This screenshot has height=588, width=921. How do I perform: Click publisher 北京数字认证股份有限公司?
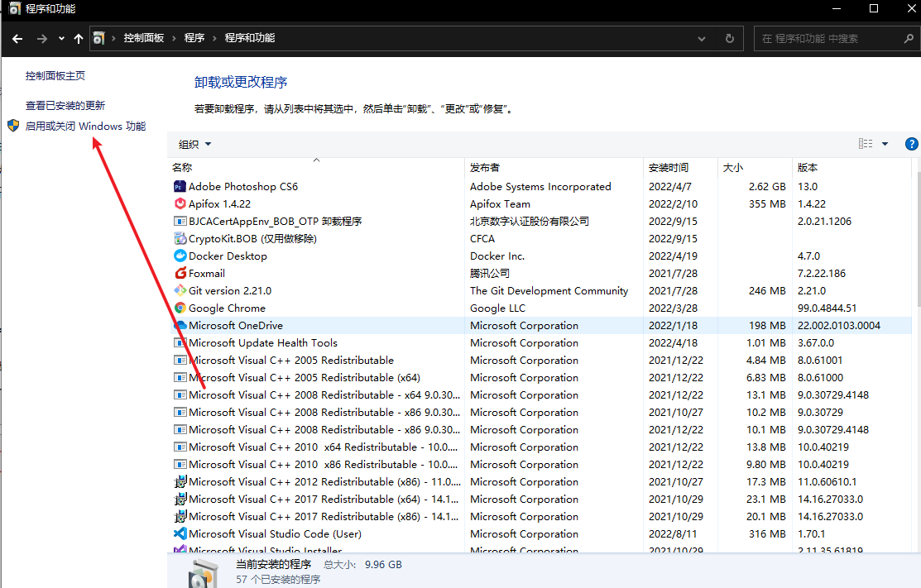(530, 222)
